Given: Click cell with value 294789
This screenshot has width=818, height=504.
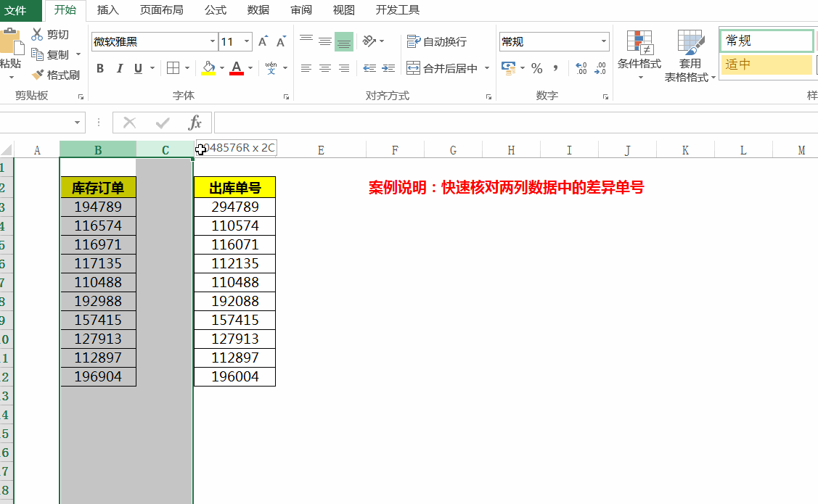Looking at the screenshot, I should 234,207.
